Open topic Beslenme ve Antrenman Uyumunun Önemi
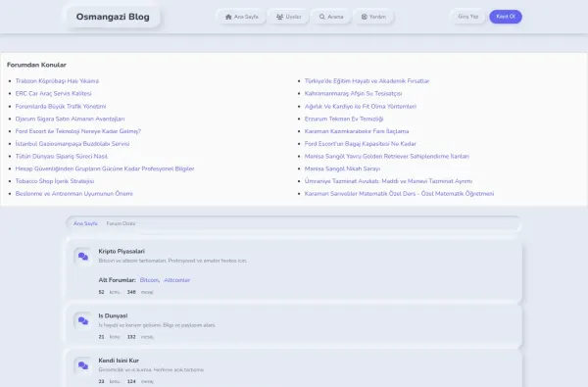Image resolution: width=588 pixels, height=387 pixels. click(x=73, y=194)
